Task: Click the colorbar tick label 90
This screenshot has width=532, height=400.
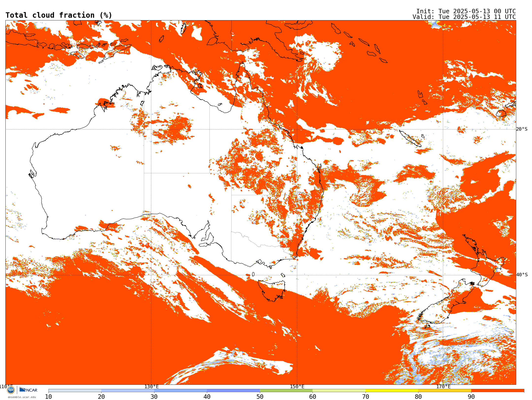Action: click(x=471, y=397)
